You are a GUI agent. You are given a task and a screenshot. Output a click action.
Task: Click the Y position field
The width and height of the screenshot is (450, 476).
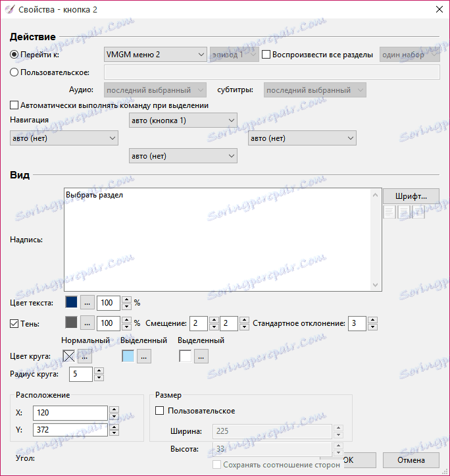coord(70,430)
